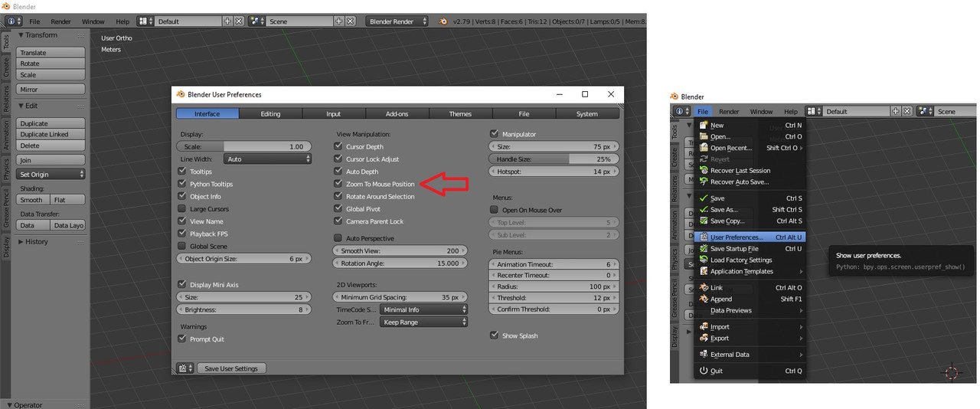Switch to the System preferences tab
This screenshot has height=409, width=980.
point(587,114)
